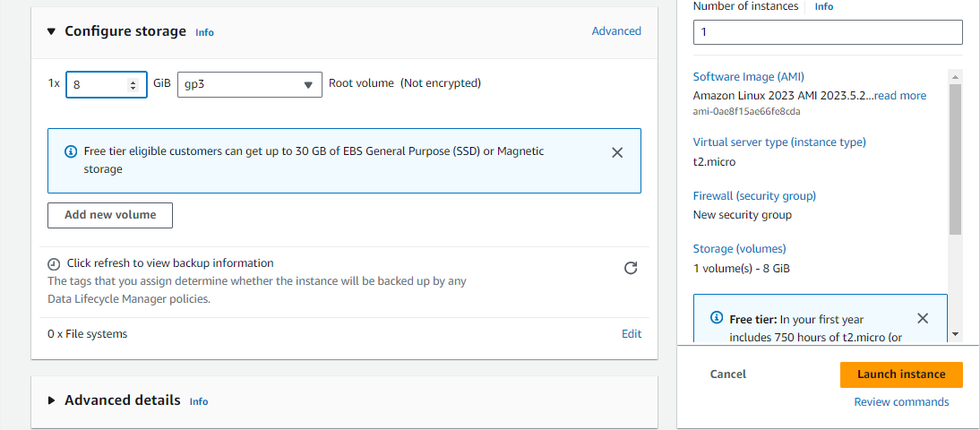Expand the Advanced details section
980x430 pixels.
tap(52, 400)
